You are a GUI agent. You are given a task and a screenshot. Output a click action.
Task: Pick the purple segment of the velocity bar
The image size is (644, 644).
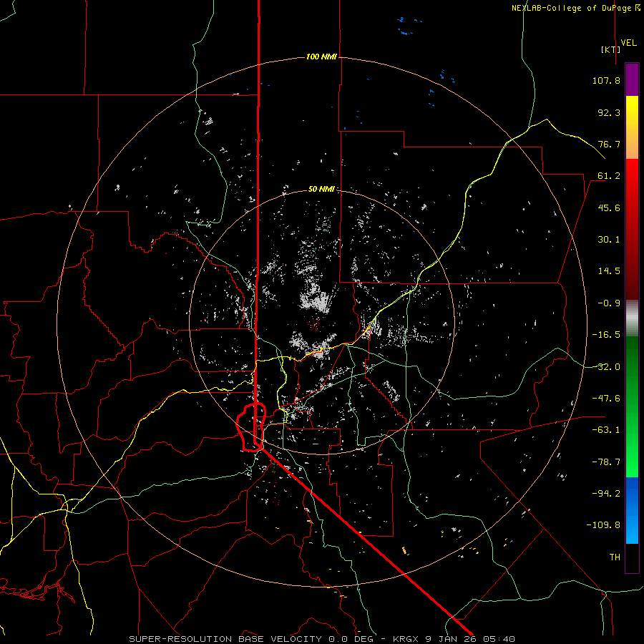(x=632, y=79)
